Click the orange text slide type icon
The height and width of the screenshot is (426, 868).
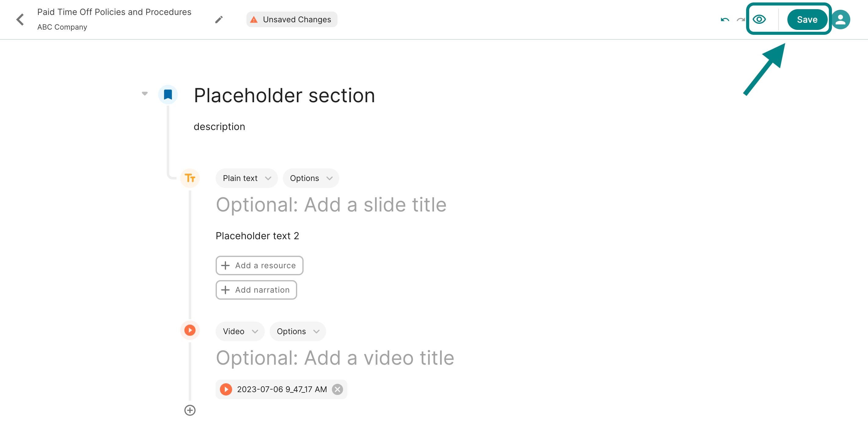(x=190, y=178)
